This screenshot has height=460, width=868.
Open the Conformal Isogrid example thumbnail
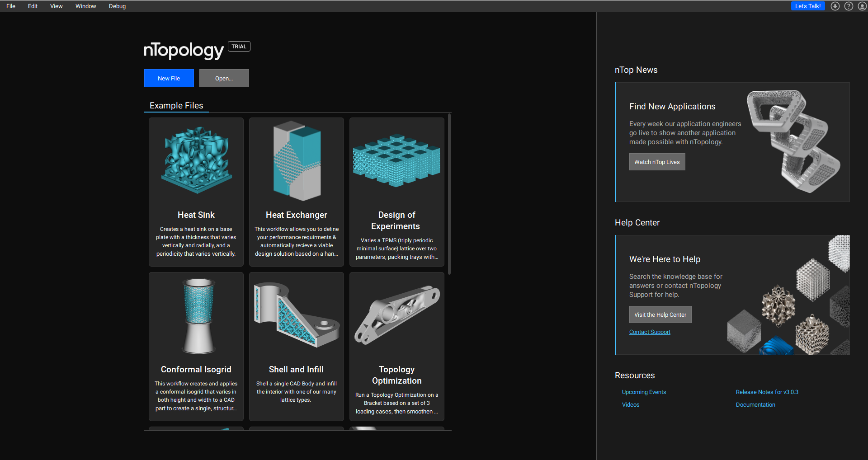198,315
